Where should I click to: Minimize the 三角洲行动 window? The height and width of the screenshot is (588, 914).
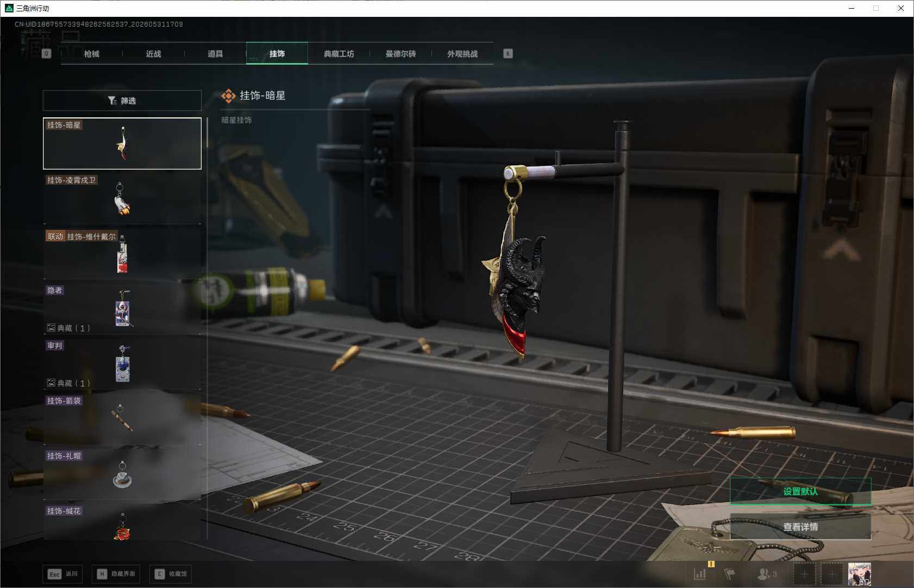852,8
